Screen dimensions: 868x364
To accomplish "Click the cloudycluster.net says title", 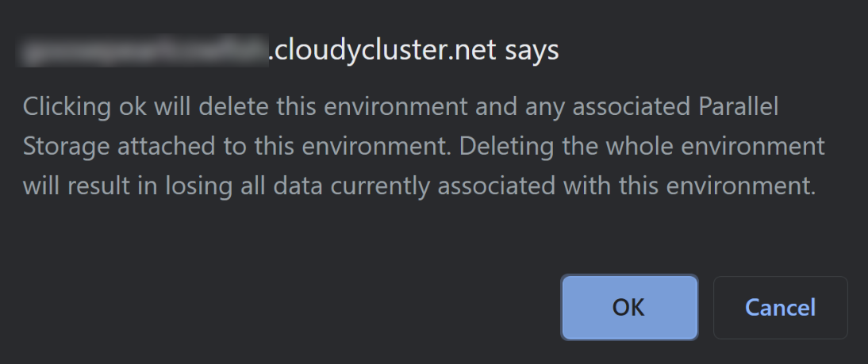I will [288, 50].
